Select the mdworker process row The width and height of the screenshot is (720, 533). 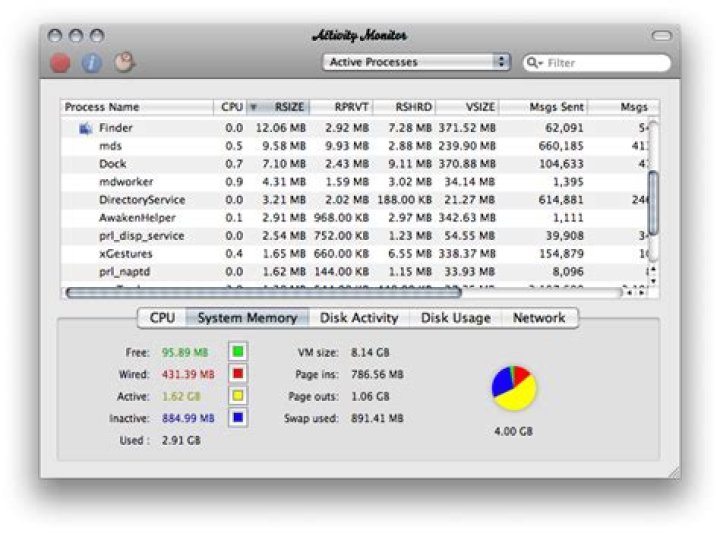tap(354, 182)
